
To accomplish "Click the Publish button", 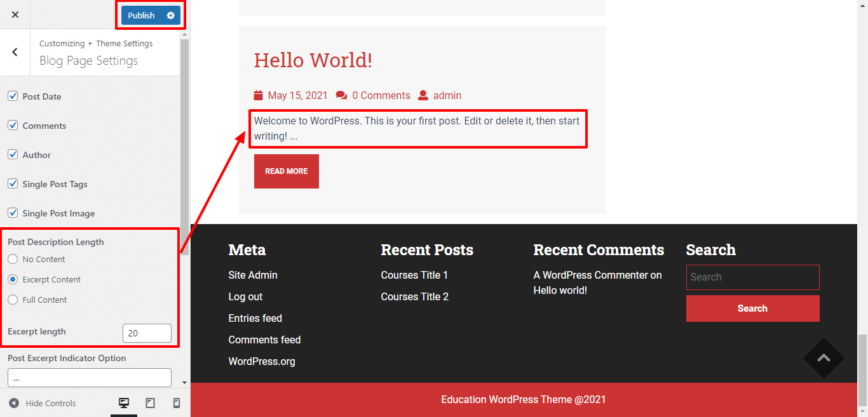I will pyautogui.click(x=141, y=15).
